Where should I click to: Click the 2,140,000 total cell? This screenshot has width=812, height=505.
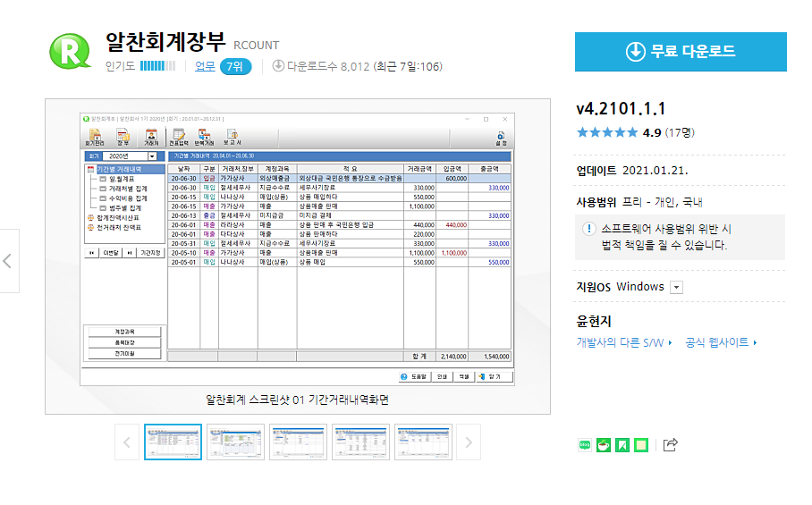pos(453,357)
